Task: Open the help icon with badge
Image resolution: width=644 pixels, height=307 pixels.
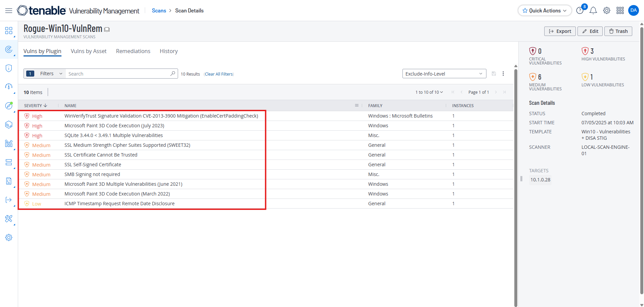Action: click(x=580, y=10)
